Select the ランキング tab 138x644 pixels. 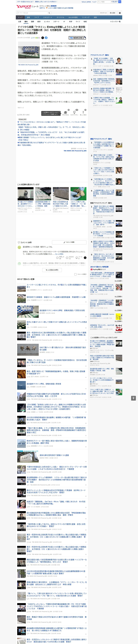[86, 17]
